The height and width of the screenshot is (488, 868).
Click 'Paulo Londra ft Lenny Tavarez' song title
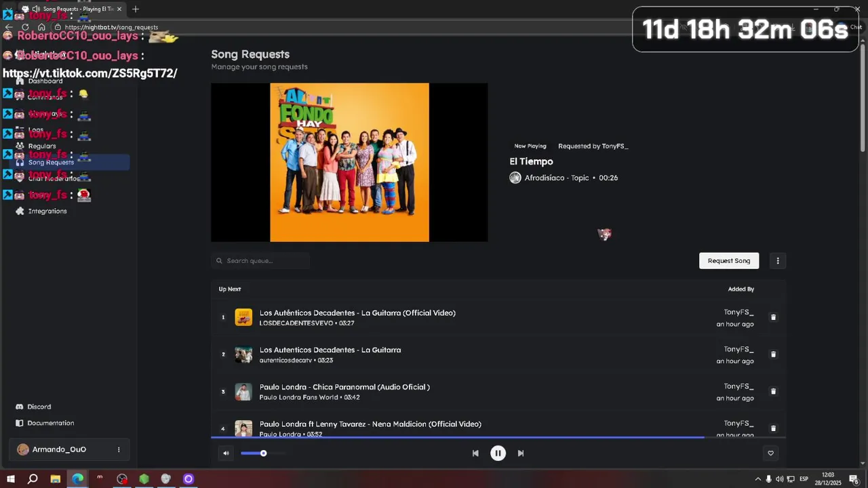point(370,424)
